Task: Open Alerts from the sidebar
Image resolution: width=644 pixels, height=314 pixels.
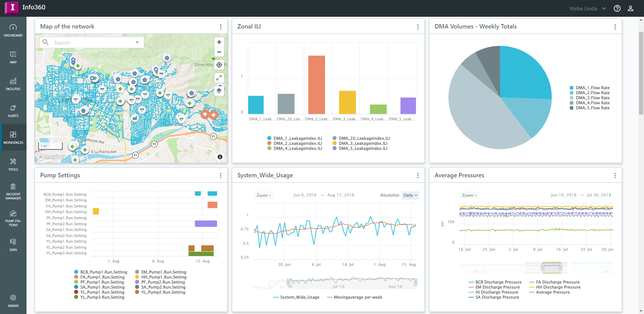Action: (x=13, y=111)
